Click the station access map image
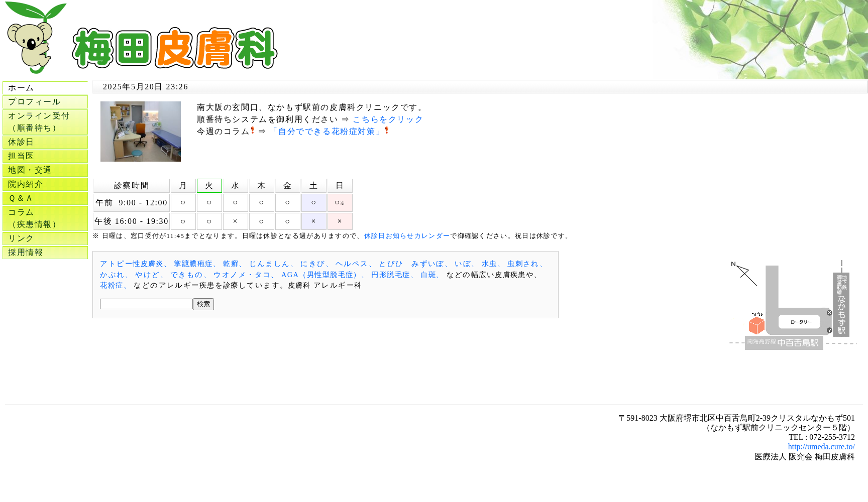This screenshot has height=502, width=868. 793,305
